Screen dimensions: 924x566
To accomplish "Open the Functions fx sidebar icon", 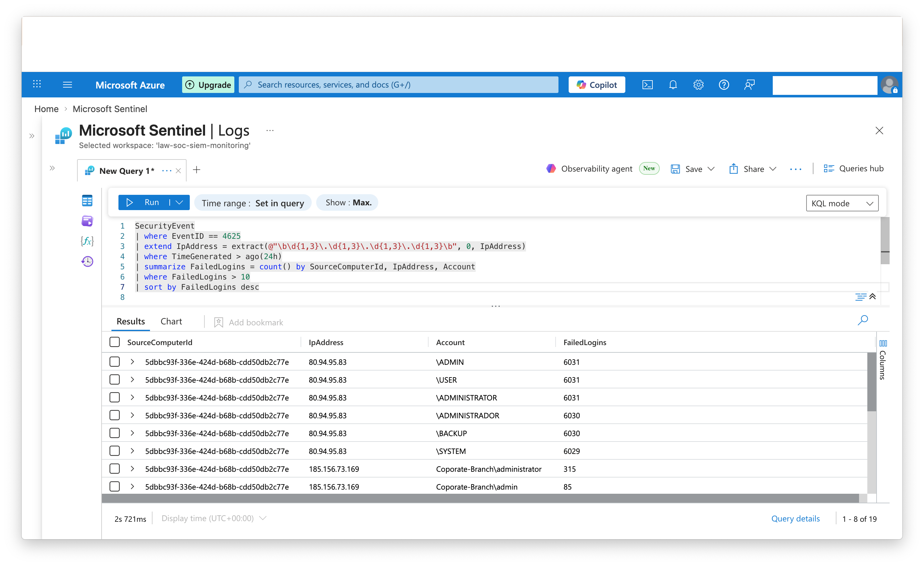I will (x=87, y=241).
